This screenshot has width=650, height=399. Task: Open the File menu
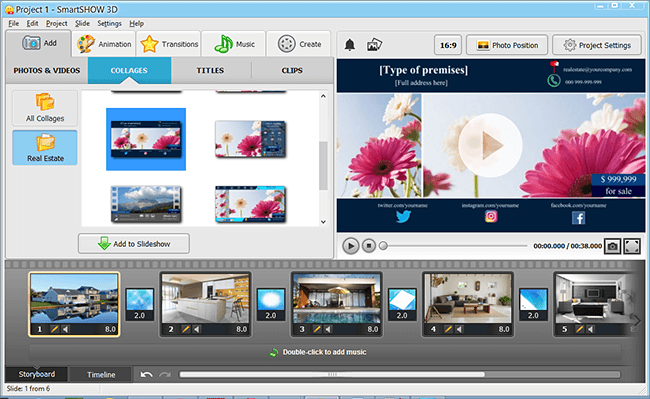tap(13, 23)
